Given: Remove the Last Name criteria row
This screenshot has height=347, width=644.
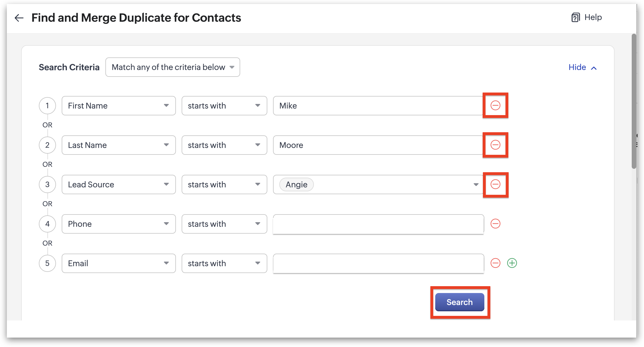Looking at the screenshot, I should click(x=495, y=145).
